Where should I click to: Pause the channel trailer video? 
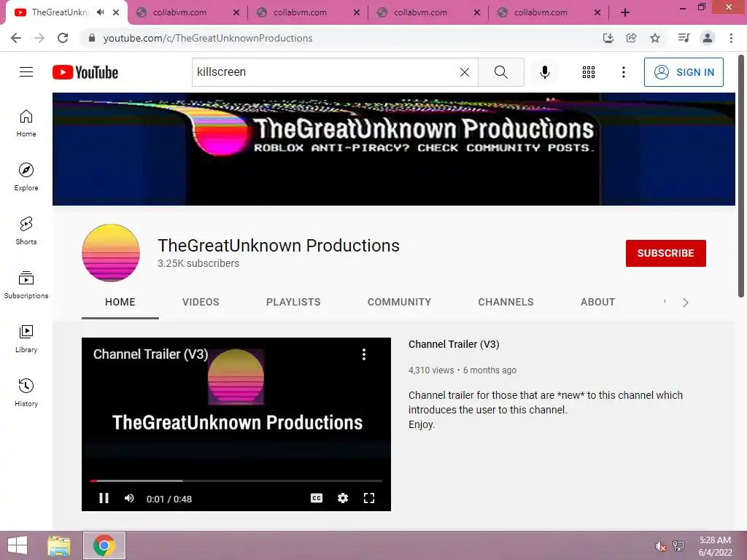pos(104,498)
